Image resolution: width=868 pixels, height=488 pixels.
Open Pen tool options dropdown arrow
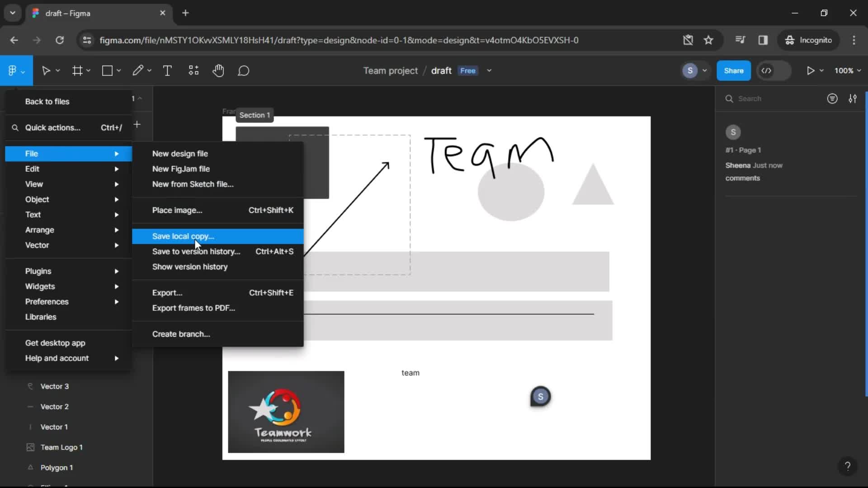[x=149, y=70]
